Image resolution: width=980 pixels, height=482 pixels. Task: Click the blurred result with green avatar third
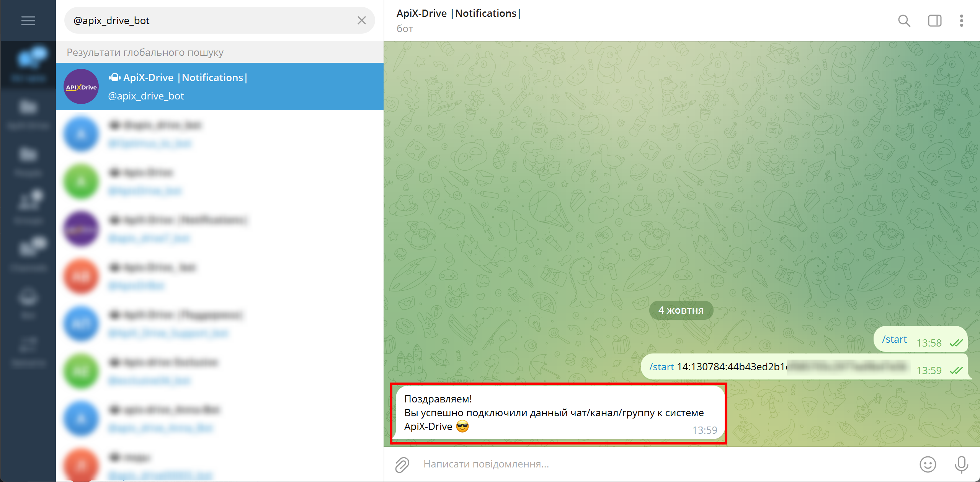click(220, 181)
